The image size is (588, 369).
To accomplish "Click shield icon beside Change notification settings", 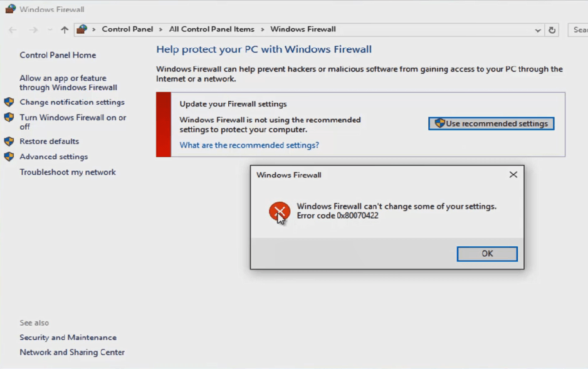I will coord(9,102).
